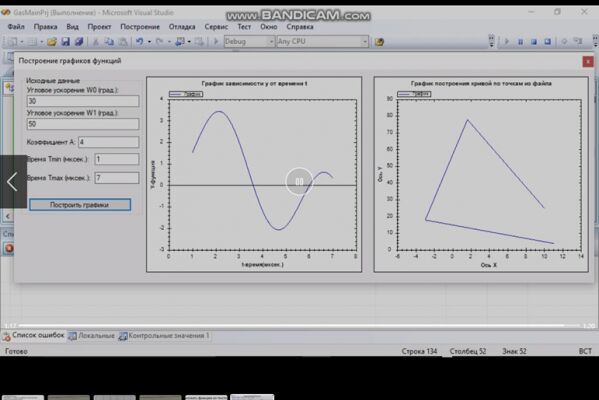Click the Copy icon in toolbar
Screen dimensions: 599x400
pyautogui.click(x=109, y=42)
